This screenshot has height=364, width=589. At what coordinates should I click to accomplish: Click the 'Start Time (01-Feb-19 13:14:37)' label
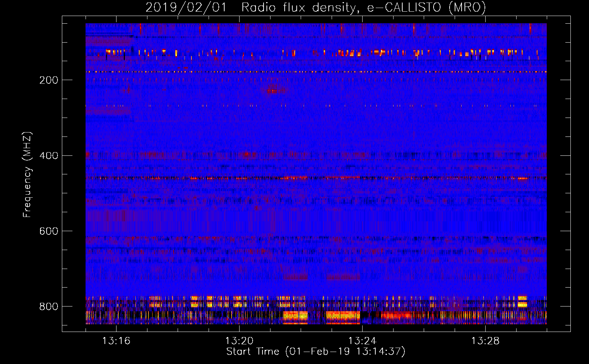click(316, 352)
